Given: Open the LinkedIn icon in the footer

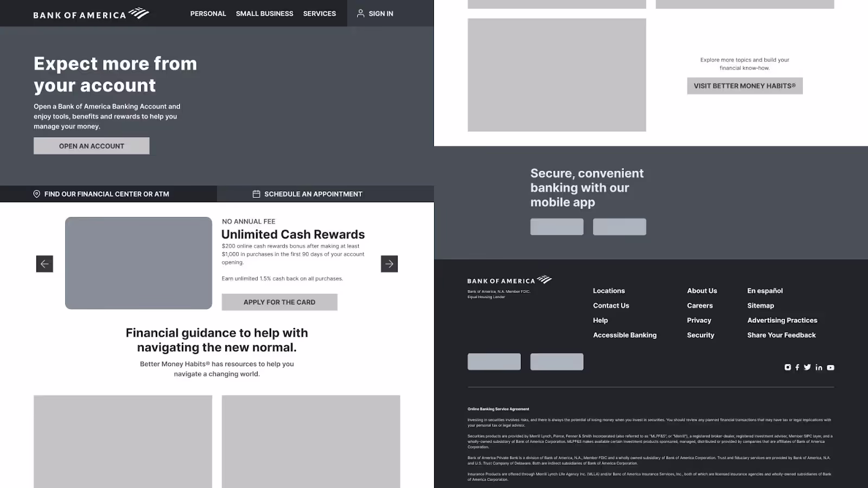Looking at the screenshot, I should [819, 368].
